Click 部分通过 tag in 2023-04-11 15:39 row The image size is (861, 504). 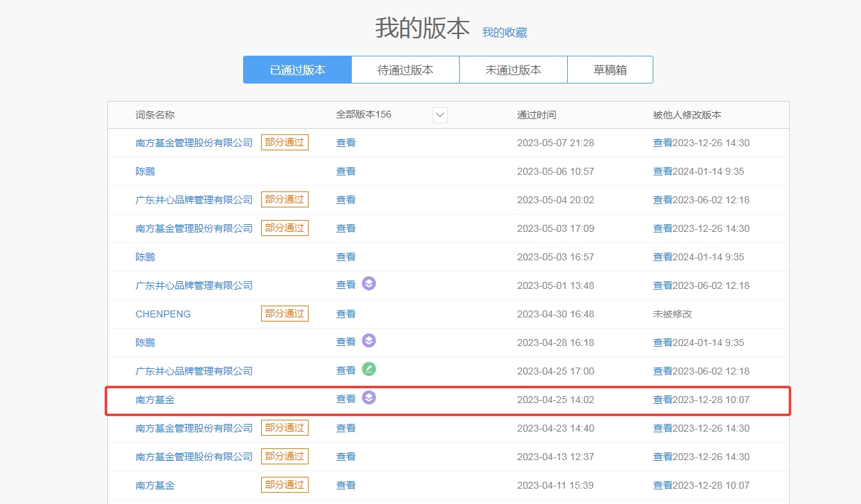click(x=285, y=485)
